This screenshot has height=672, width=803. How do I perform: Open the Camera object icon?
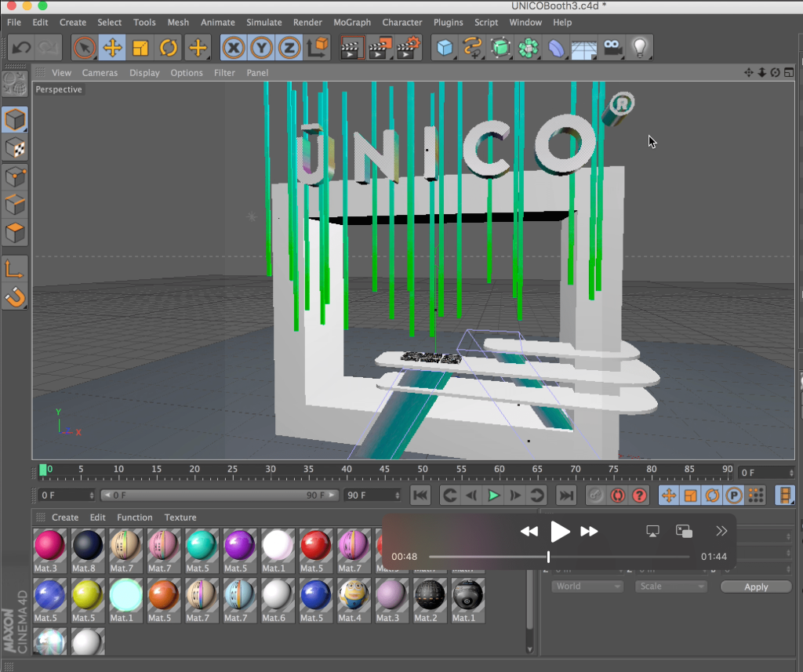pos(612,48)
